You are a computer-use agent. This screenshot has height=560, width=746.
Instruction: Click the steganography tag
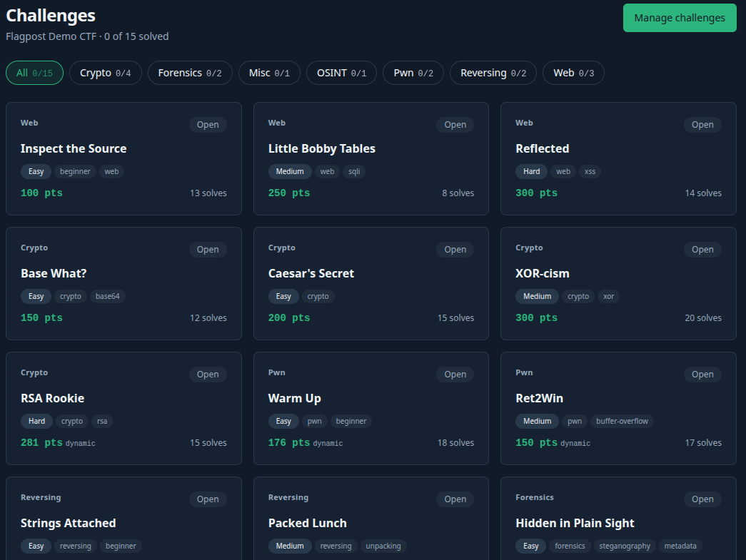coord(625,546)
